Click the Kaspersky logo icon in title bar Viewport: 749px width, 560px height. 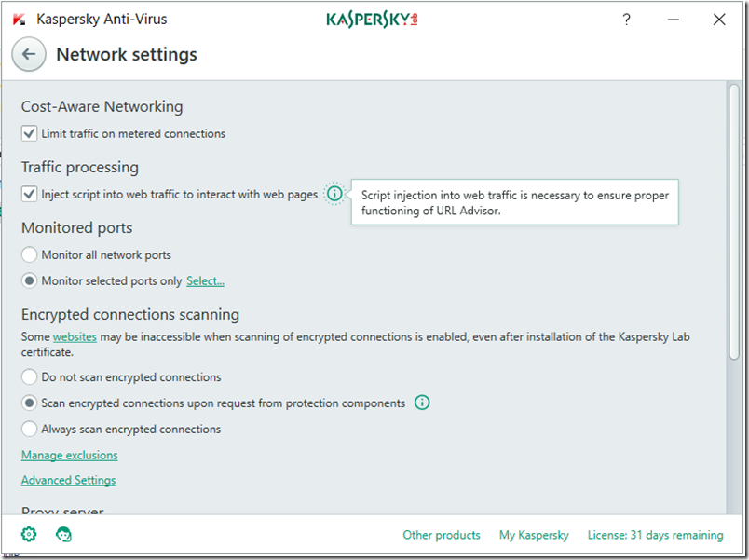20,20
